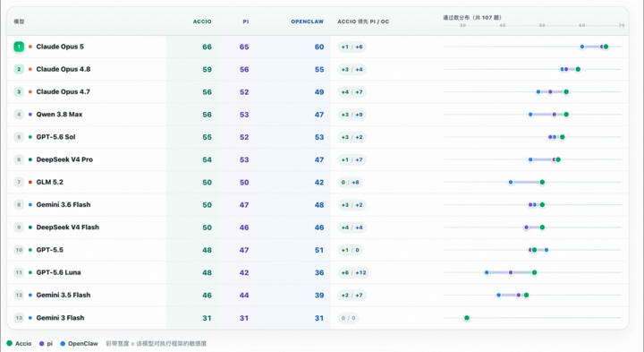Click the green Accio legend dot
The height and width of the screenshot is (352, 644).
point(10,343)
